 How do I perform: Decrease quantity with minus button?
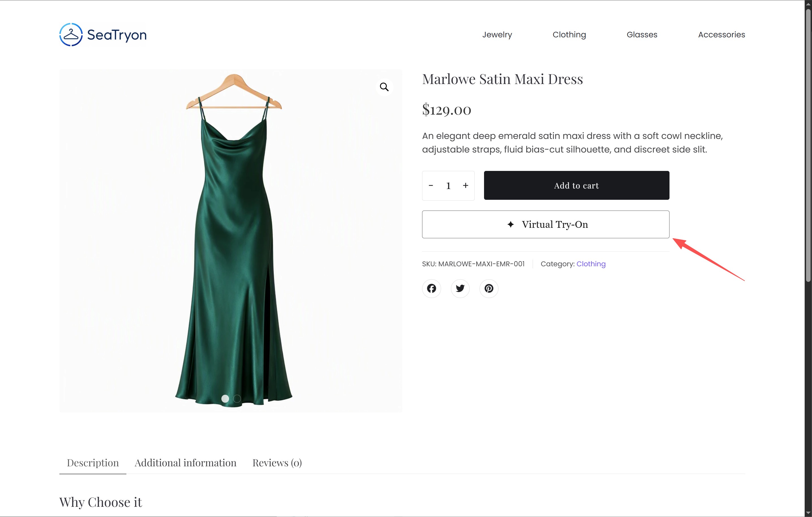[431, 186]
